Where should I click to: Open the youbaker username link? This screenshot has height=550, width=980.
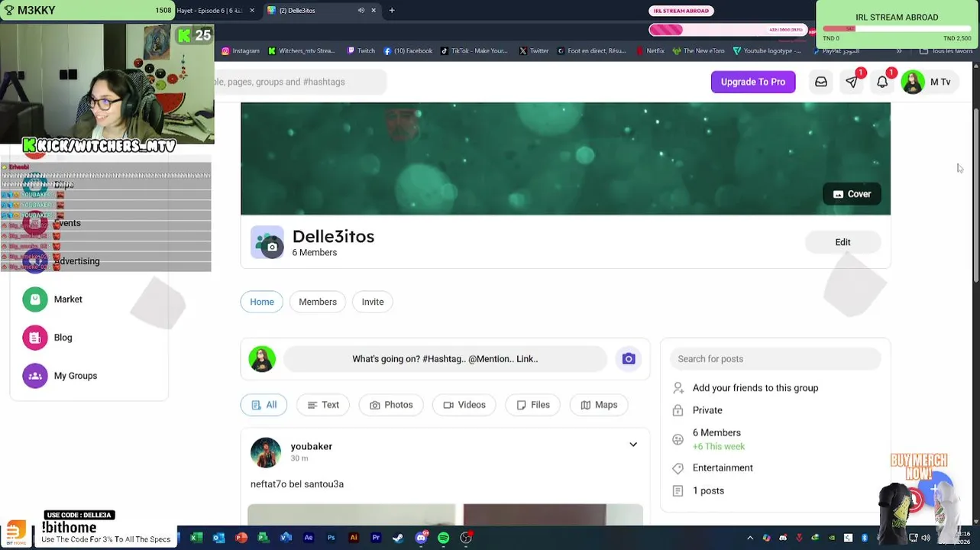[x=312, y=446]
